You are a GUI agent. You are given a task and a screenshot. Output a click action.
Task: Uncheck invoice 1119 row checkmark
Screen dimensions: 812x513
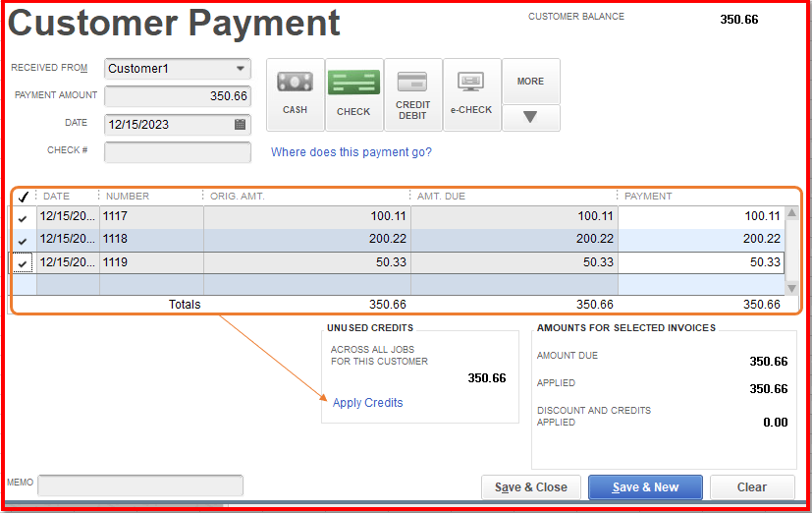click(x=23, y=263)
